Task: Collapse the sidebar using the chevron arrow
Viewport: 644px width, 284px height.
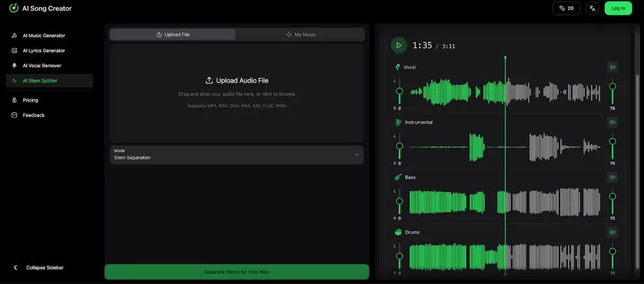Action: [x=16, y=268]
